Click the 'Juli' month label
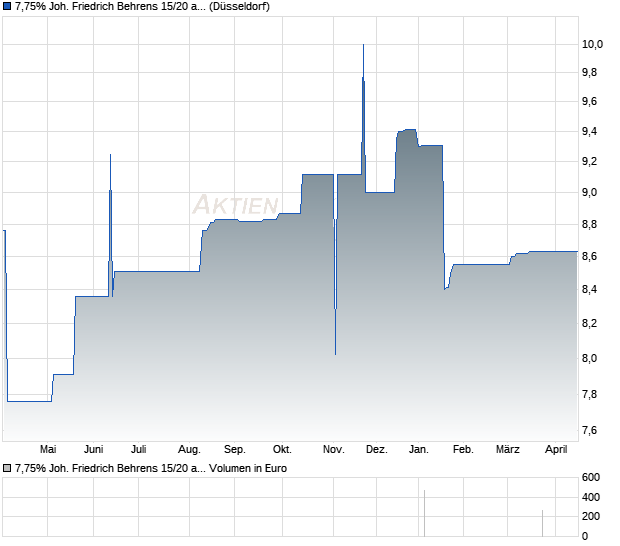Viewport: 620px width, 546px height. click(139, 450)
